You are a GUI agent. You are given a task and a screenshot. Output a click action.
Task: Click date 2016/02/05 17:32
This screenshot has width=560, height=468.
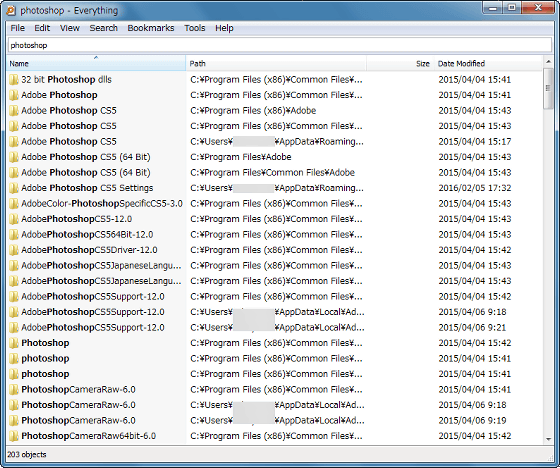tap(475, 188)
